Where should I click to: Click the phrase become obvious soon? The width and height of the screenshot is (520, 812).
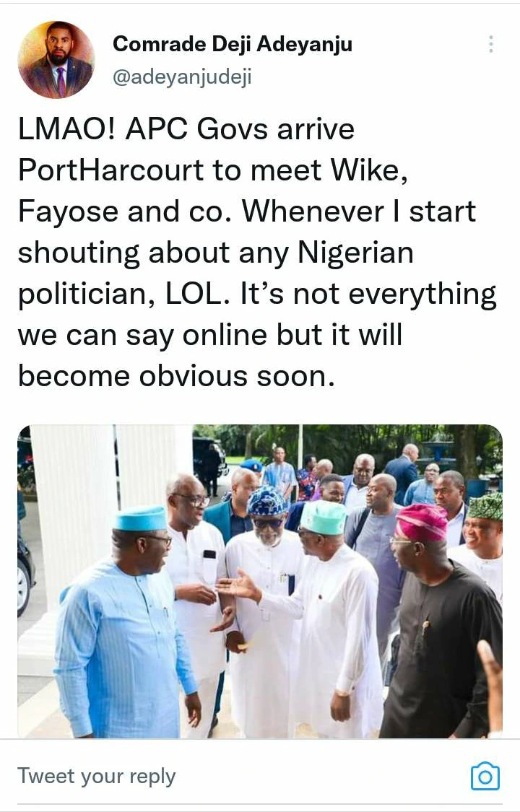pyautogui.click(x=177, y=375)
